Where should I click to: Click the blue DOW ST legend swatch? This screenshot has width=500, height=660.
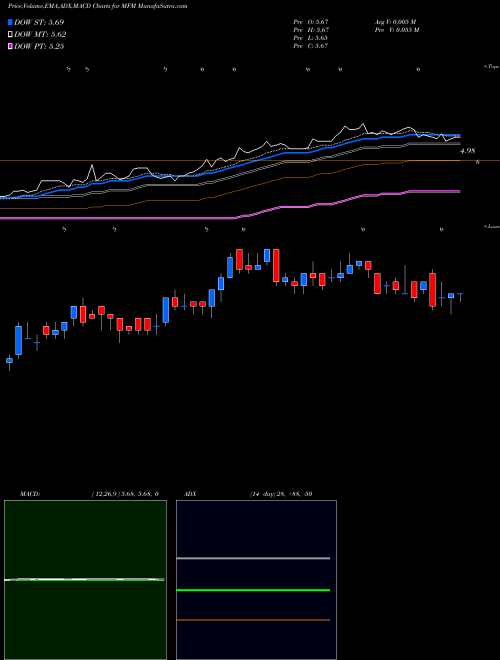(11, 22)
